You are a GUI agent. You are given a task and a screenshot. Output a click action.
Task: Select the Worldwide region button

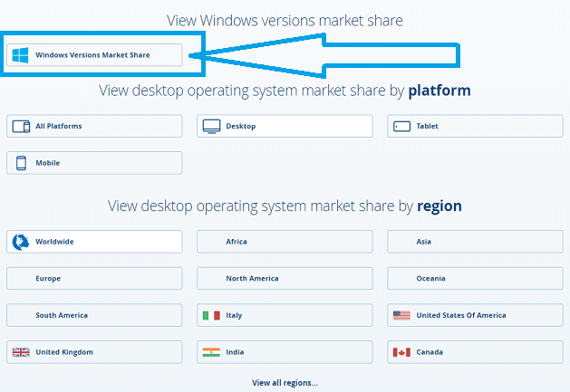coord(94,242)
